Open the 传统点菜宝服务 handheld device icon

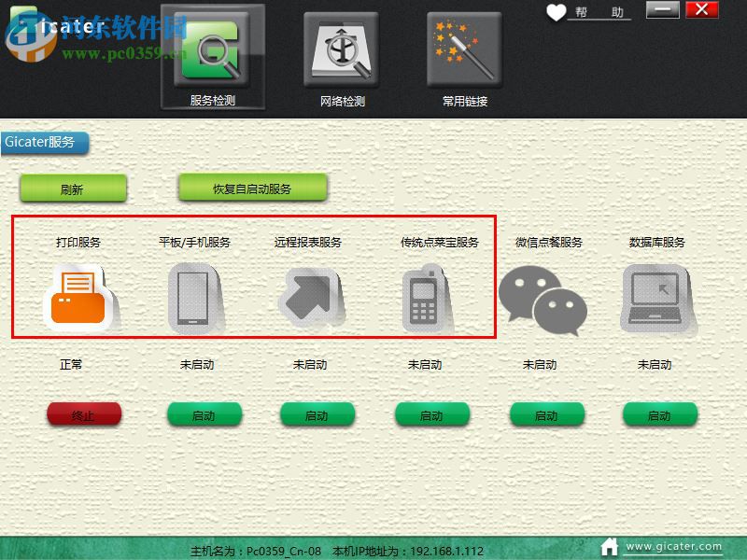[423, 299]
